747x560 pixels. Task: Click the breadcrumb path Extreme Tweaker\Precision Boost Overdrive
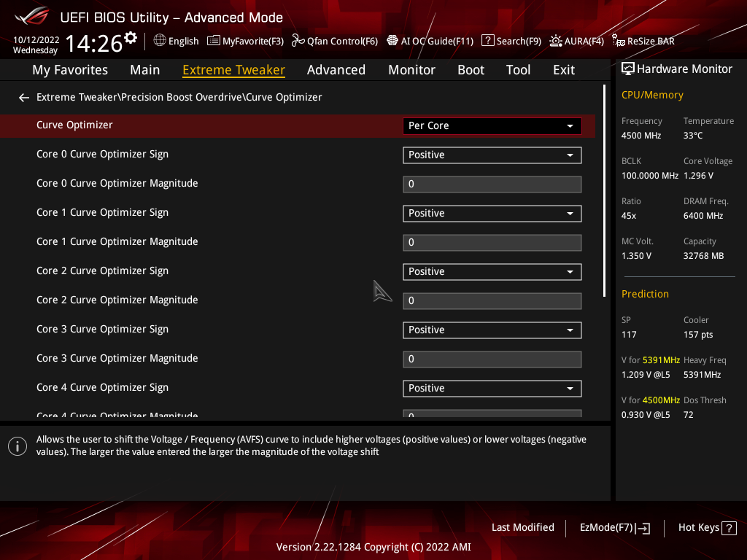(x=140, y=97)
